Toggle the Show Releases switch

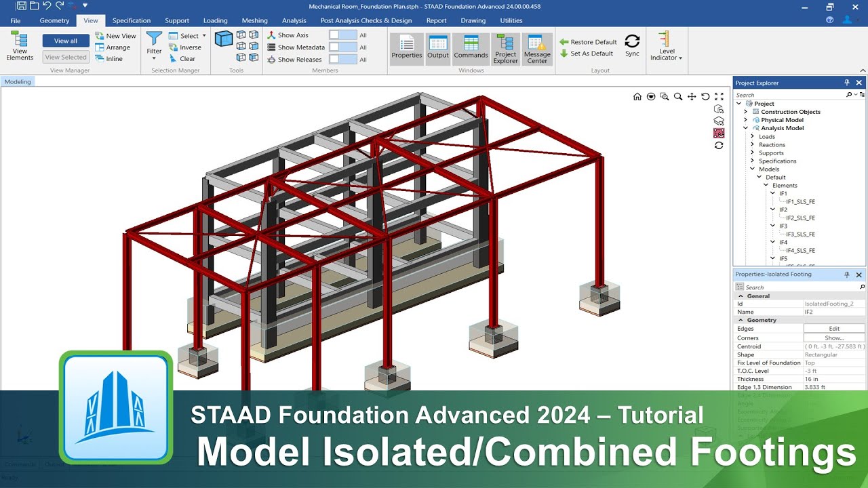[x=343, y=60]
